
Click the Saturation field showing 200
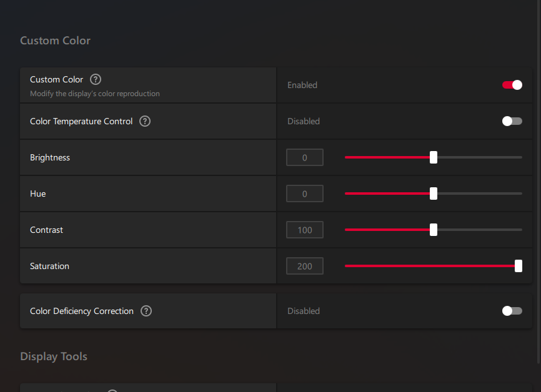point(305,266)
